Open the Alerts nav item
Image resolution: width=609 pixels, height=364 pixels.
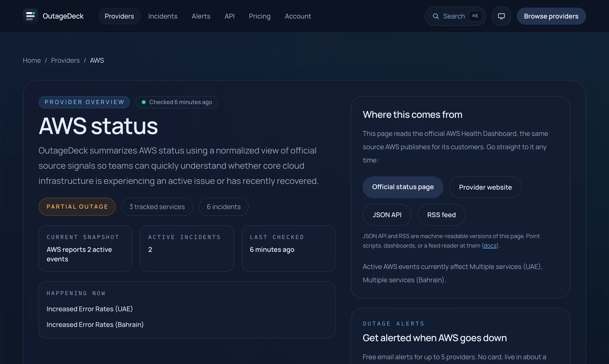[201, 16]
